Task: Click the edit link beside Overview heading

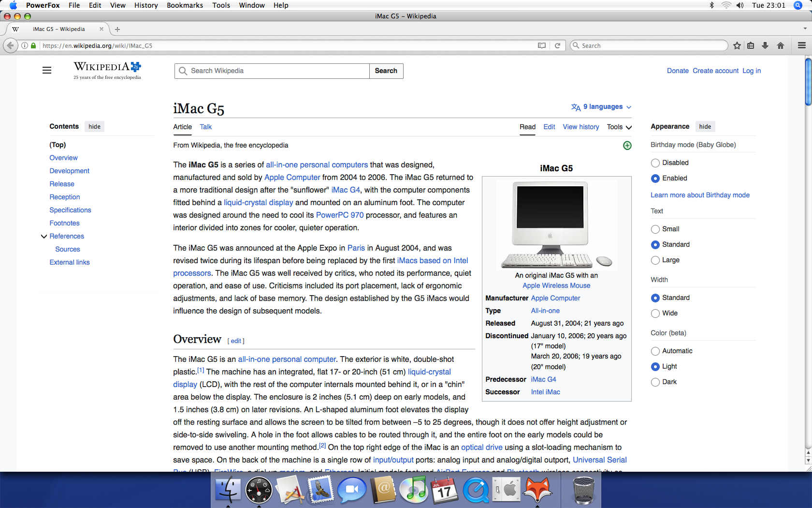Action: (236, 341)
